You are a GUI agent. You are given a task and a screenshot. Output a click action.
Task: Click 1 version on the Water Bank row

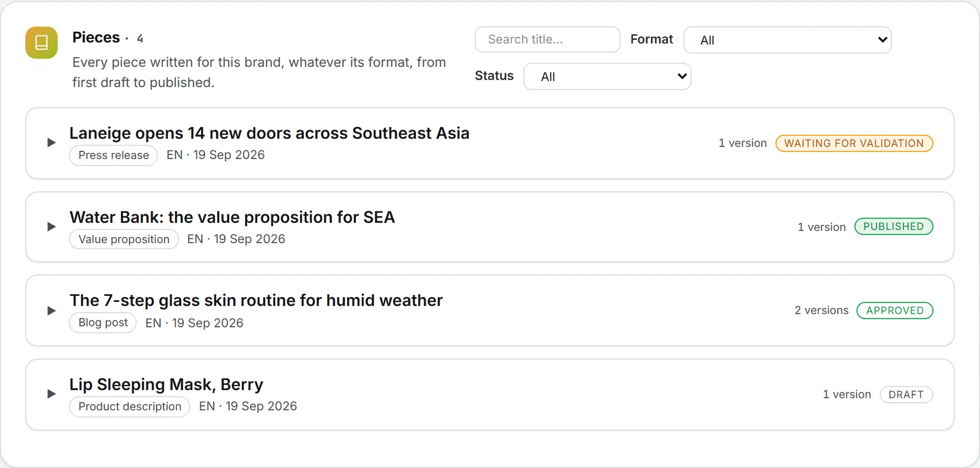(x=822, y=227)
